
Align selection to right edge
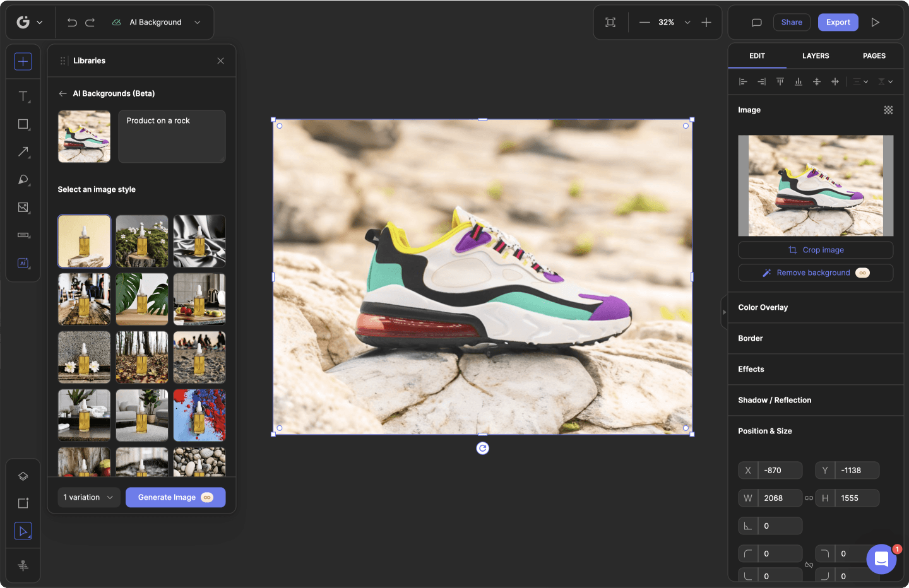tap(762, 81)
